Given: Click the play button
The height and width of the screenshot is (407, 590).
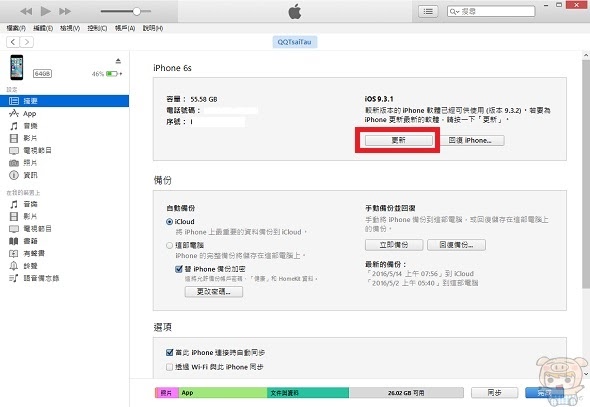Looking at the screenshot, I should point(46,11).
